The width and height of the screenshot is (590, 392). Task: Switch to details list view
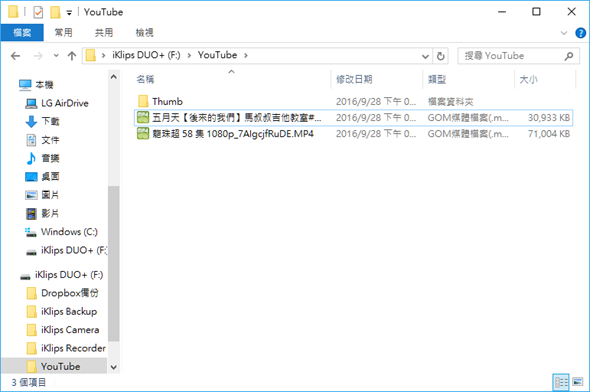561,382
